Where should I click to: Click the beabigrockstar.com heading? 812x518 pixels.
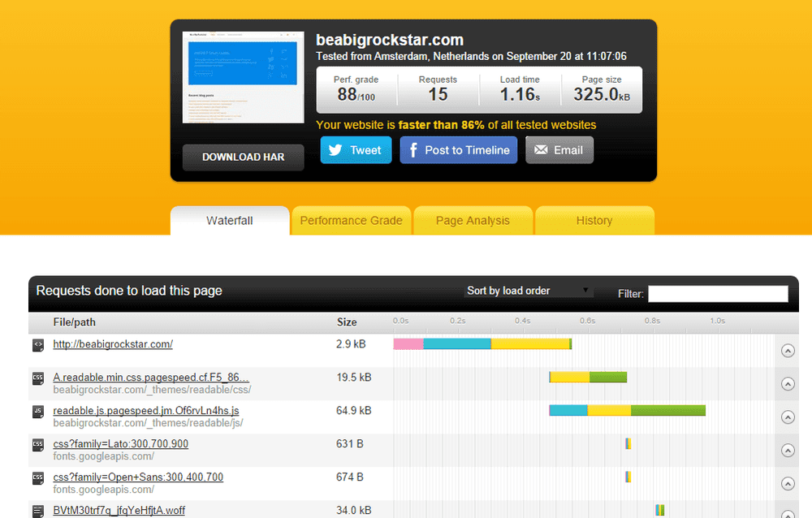coord(390,40)
